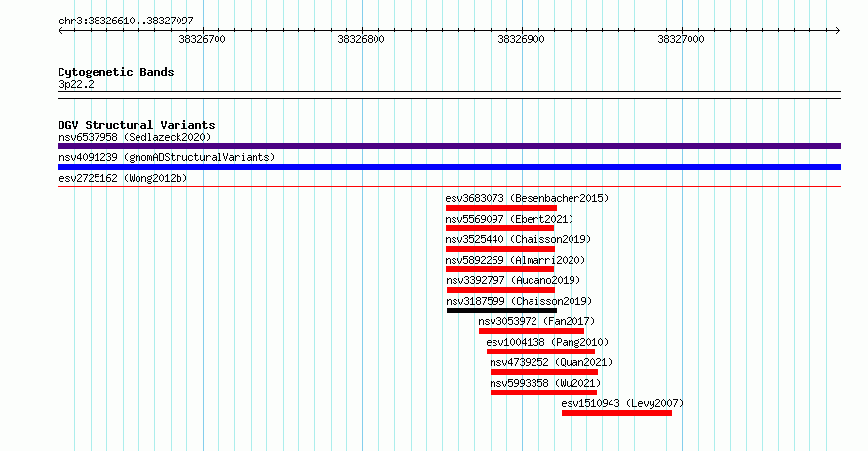
Task: Click the red bar under nsv4739252
Action: coord(544,372)
